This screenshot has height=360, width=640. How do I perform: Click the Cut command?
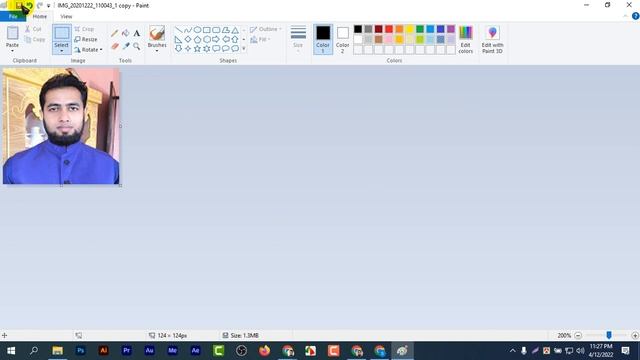(x=33, y=29)
